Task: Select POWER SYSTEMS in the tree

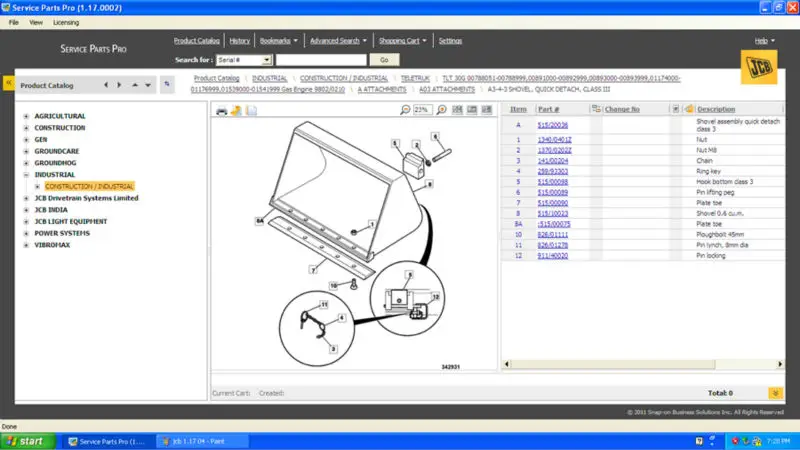Action: [x=62, y=233]
